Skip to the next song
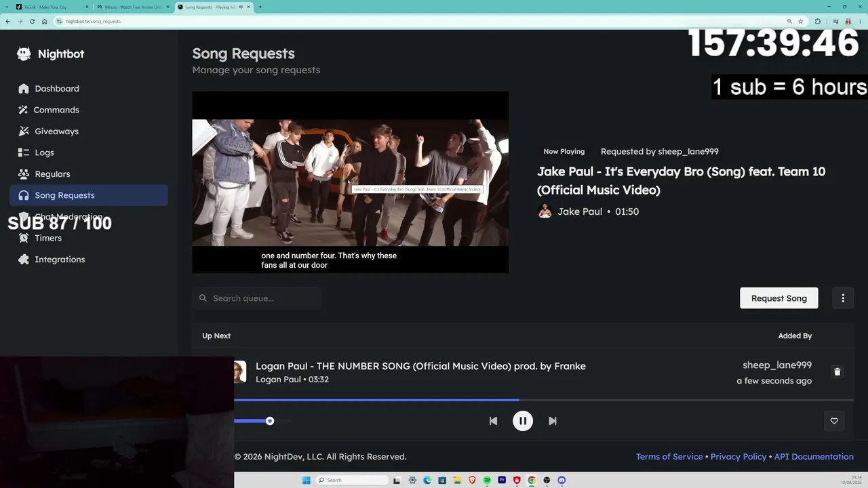The width and height of the screenshot is (868, 488). click(x=553, y=421)
